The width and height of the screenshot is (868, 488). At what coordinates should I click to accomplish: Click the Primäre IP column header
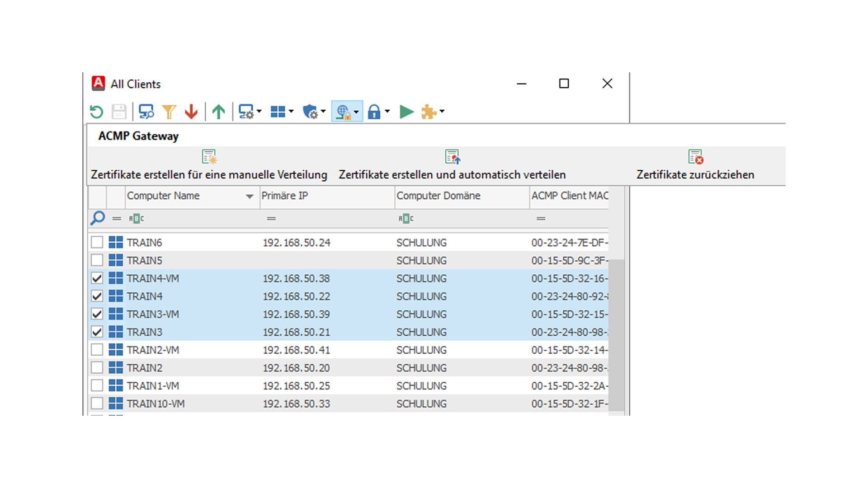(x=327, y=196)
